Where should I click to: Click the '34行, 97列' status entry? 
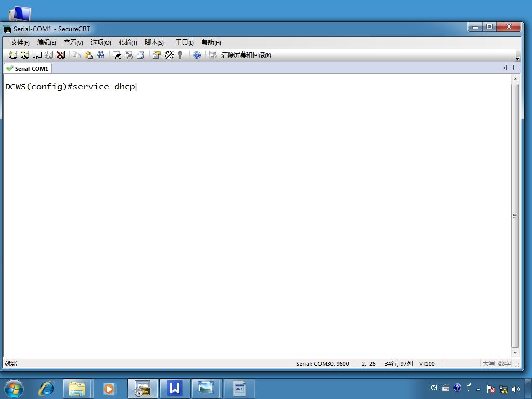(x=398, y=364)
